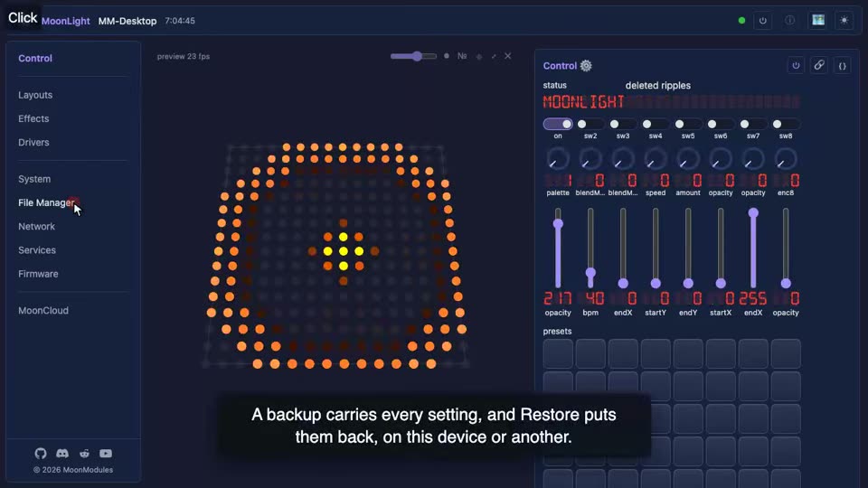Click the speed rotary knob

coord(656,159)
